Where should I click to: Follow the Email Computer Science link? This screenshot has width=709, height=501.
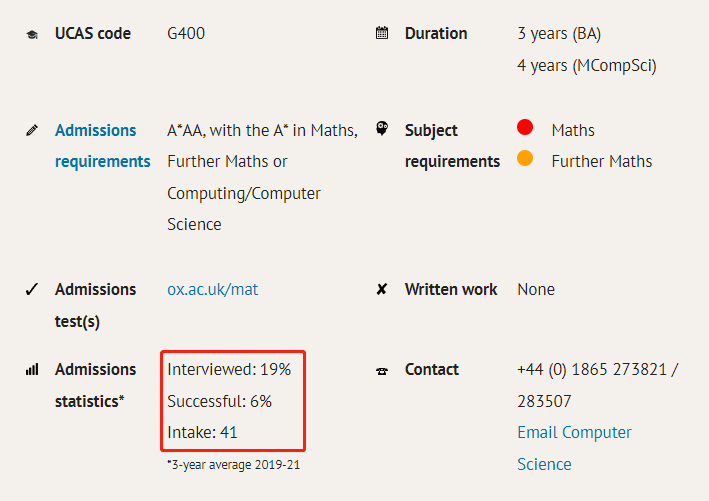pos(574,448)
